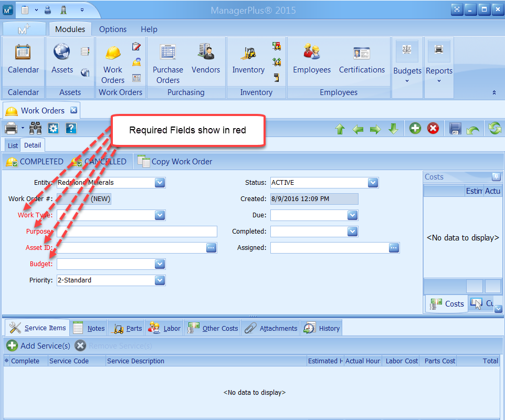Open the Assets globe module
The width and height of the screenshot is (505, 420).
coord(62,59)
